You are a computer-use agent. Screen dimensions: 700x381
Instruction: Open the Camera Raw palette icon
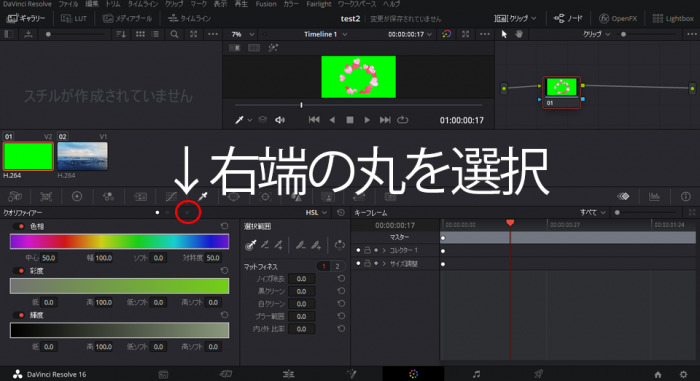click(x=15, y=197)
